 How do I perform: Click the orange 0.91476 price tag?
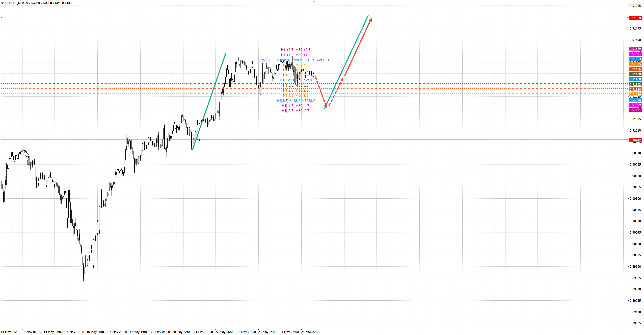click(635, 69)
